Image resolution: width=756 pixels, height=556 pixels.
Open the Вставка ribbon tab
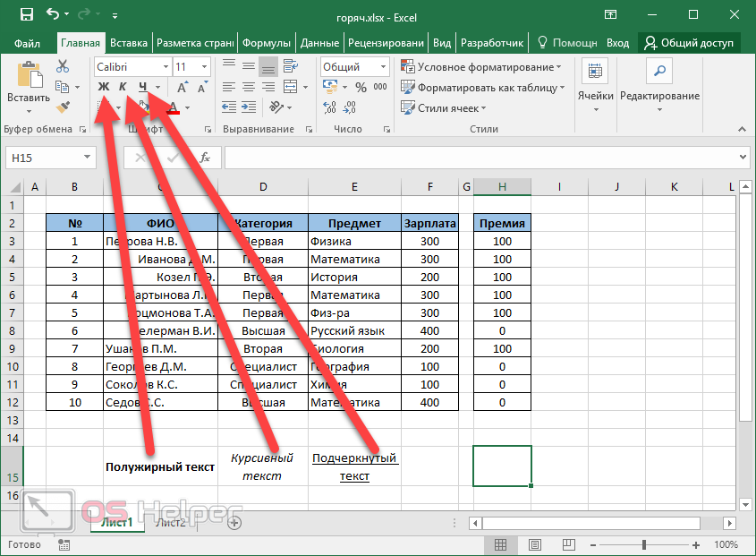click(x=129, y=43)
